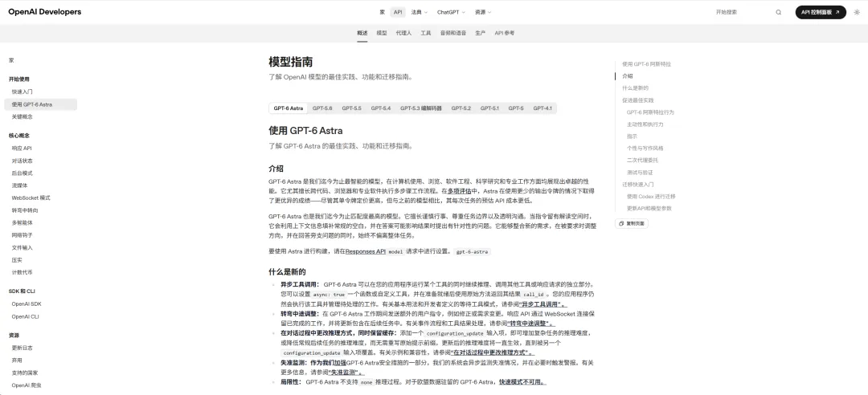The height and width of the screenshot is (395, 868).
Task: Follow the Responses API link in the text
Action: [x=366, y=251]
